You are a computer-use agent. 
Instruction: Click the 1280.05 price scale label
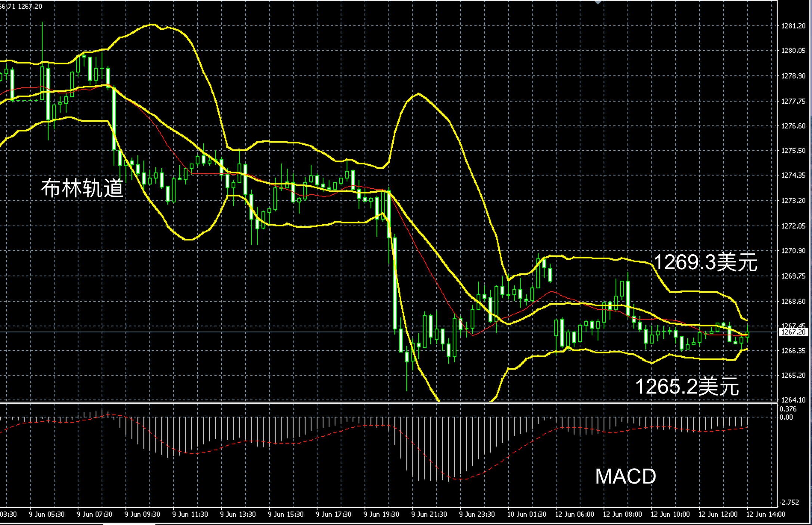(x=793, y=51)
